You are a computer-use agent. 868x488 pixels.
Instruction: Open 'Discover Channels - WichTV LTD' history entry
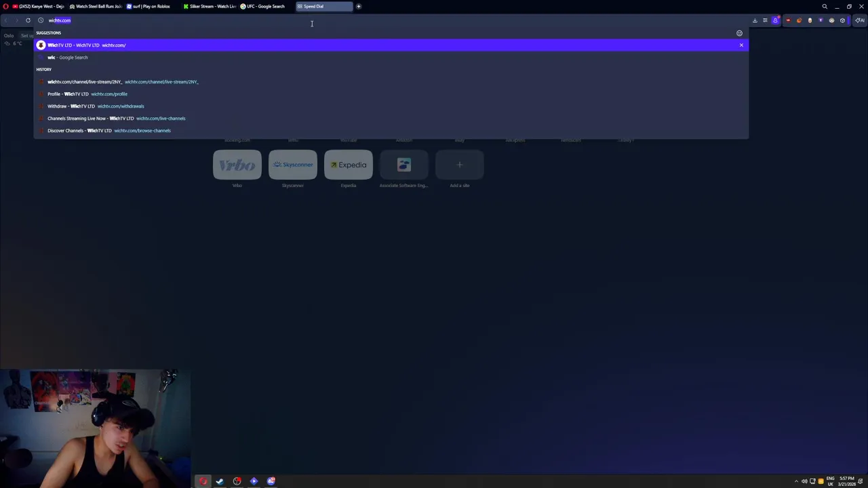pyautogui.click(x=391, y=130)
